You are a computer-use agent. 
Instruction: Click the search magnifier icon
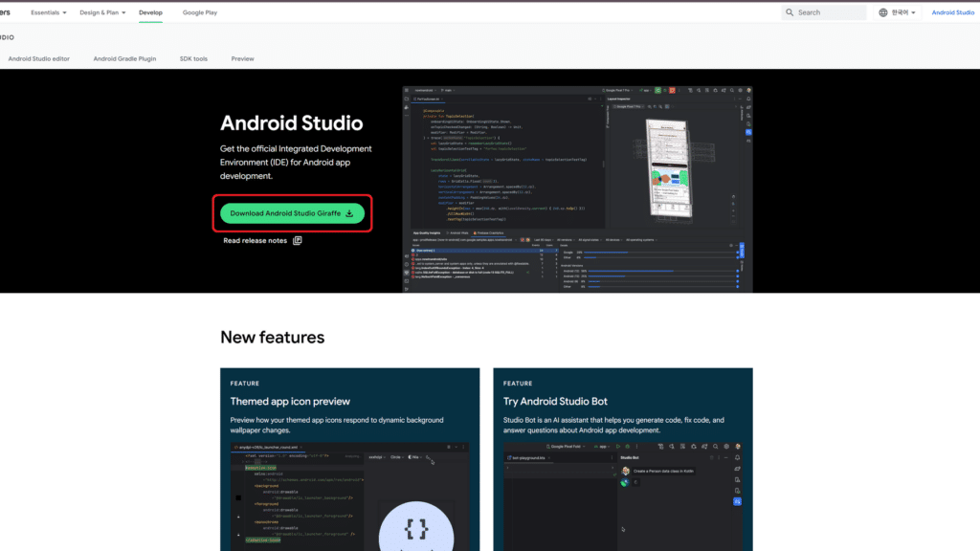pyautogui.click(x=790, y=12)
